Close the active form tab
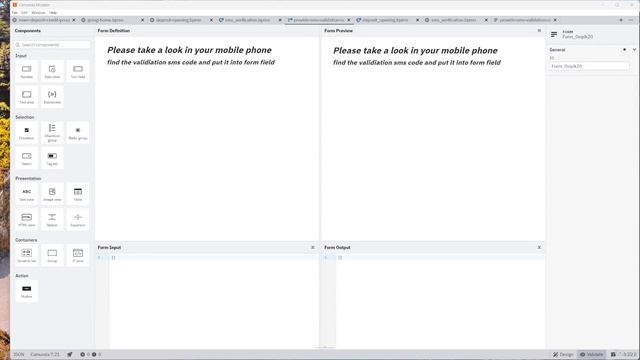 click(349, 20)
